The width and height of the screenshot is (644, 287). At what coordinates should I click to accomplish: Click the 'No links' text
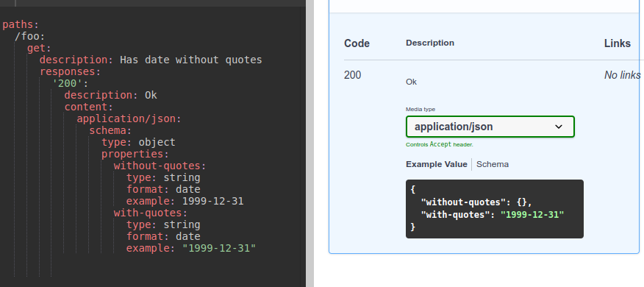click(622, 75)
